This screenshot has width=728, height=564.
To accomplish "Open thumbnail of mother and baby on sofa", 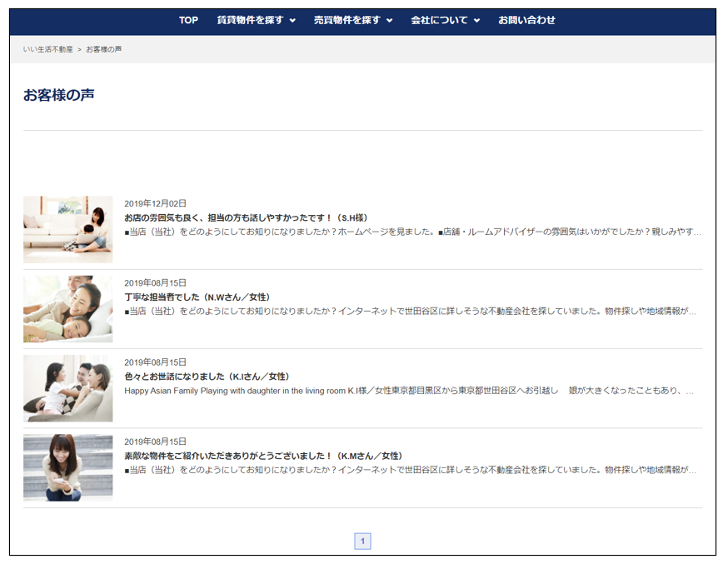I will coord(67,229).
